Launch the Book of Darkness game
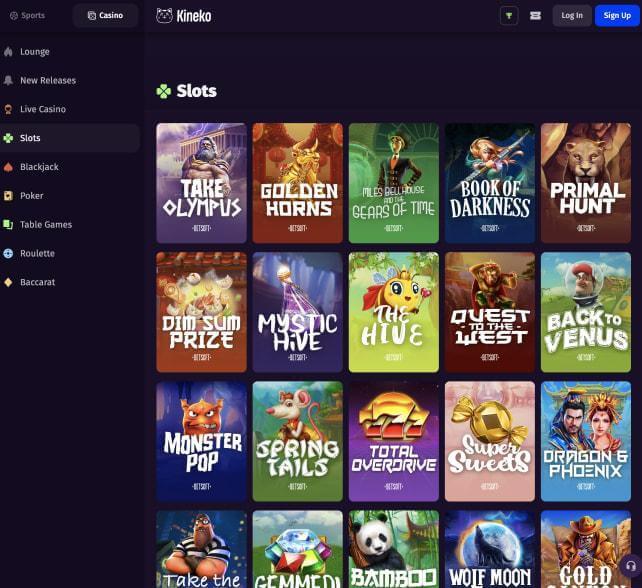This screenshot has height=588, width=642. [490, 183]
